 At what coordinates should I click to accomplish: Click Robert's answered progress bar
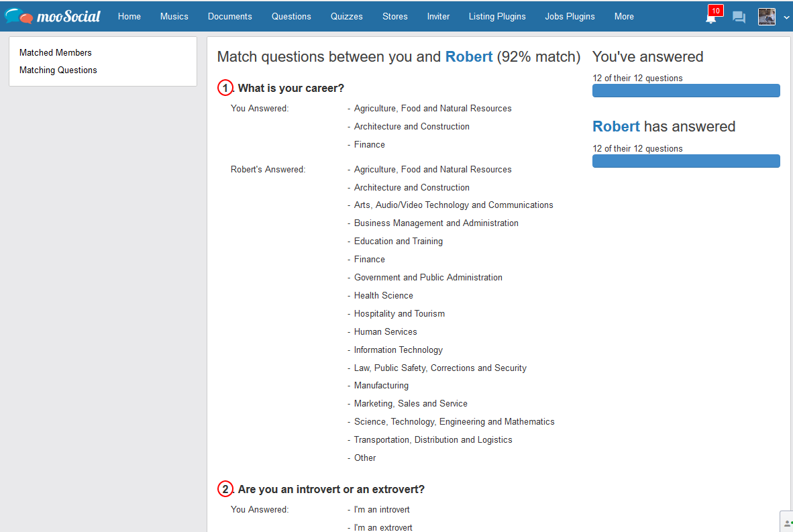click(686, 161)
